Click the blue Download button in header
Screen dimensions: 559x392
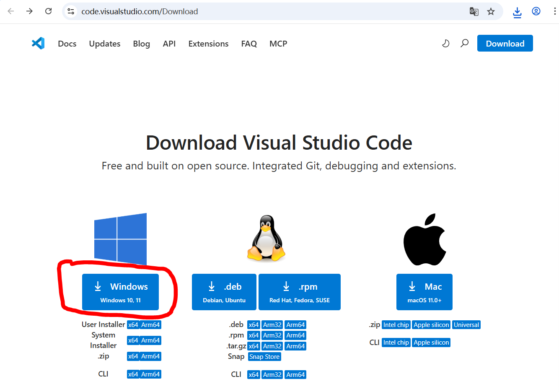(x=505, y=43)
